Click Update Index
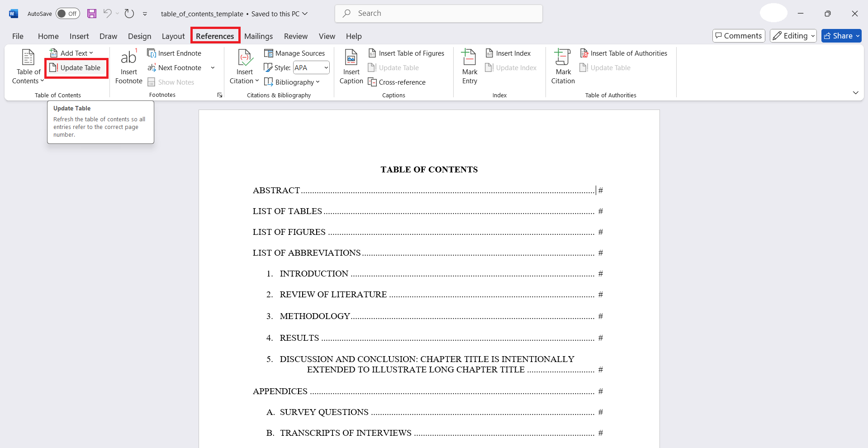 (x=511, y=68)
